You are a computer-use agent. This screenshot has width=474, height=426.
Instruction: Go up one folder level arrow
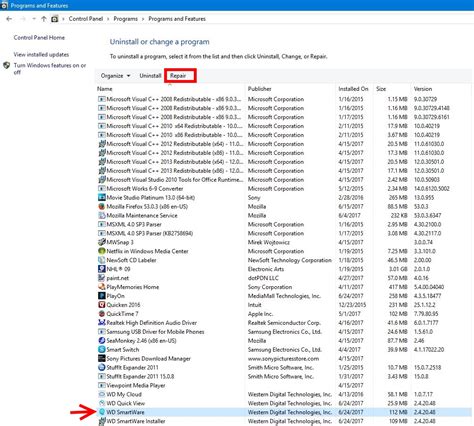click(44, 19)
